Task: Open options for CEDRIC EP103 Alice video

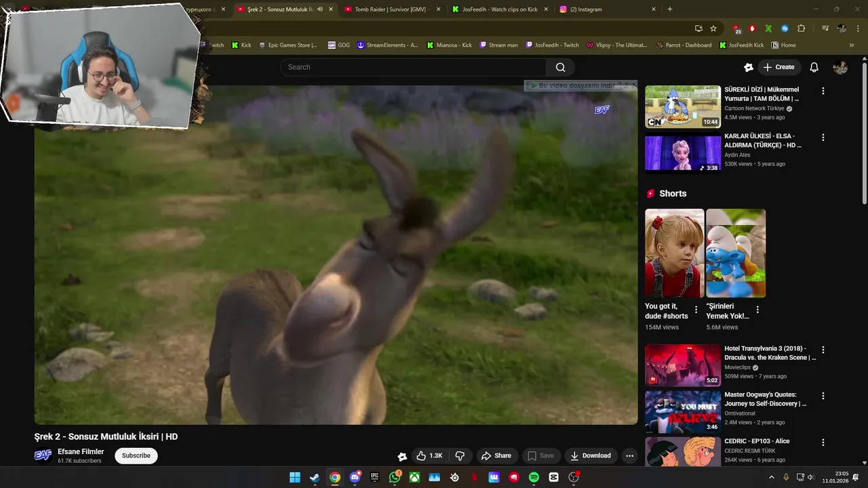Action: [x=823, y=442]
